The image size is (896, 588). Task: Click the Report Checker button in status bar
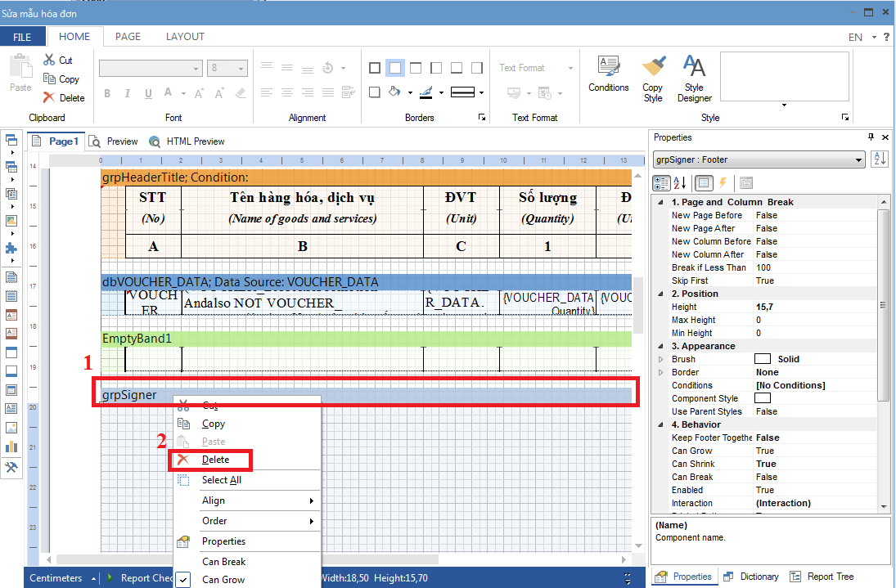(140, 577)
